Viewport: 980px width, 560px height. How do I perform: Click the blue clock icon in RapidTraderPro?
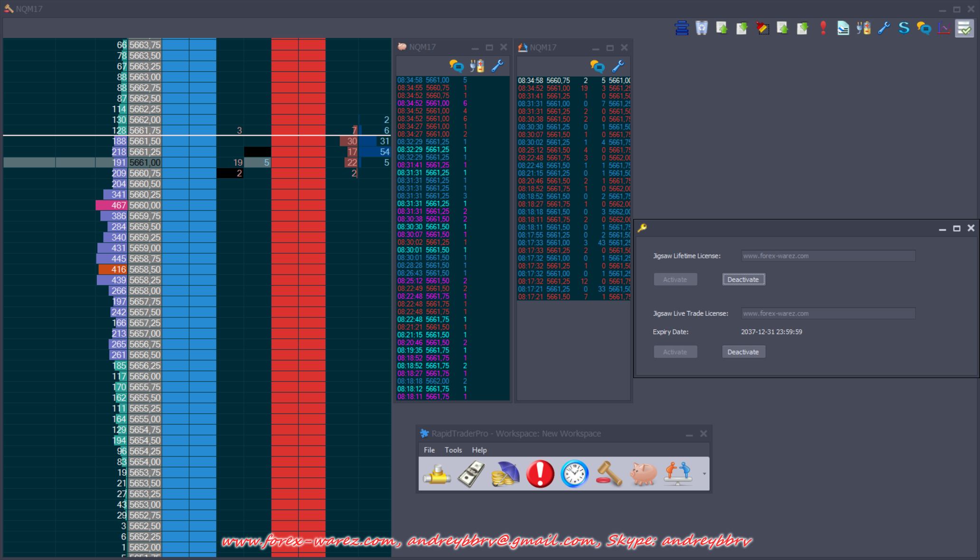[574, 474]
